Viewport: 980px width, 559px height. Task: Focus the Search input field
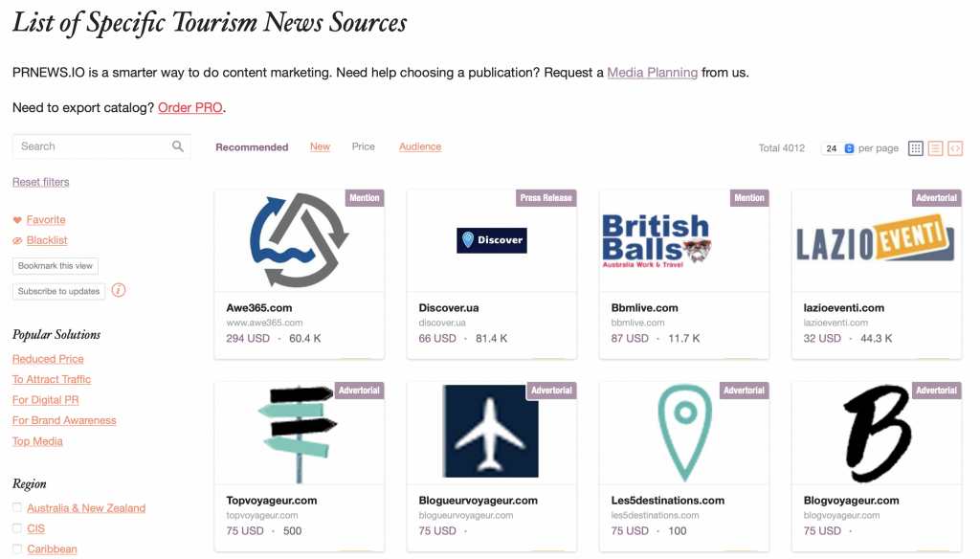(x=101, y=146)
